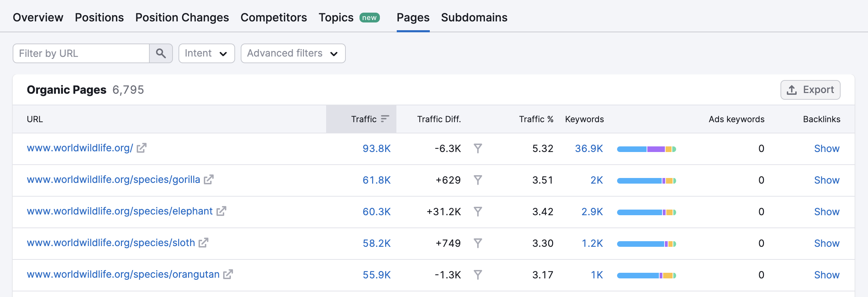Open external link icon for gorilla page
The image size is (868, 297).
click(x=209, y=180)
